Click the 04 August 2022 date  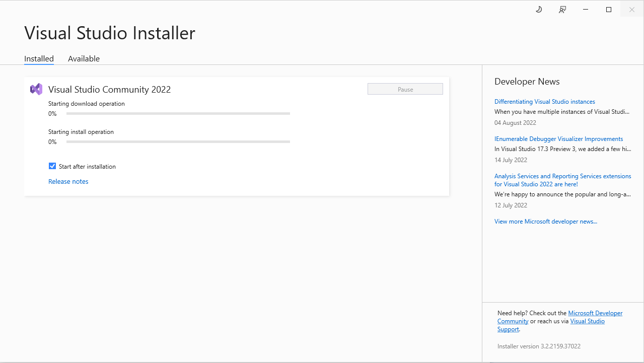pos(515,123)
